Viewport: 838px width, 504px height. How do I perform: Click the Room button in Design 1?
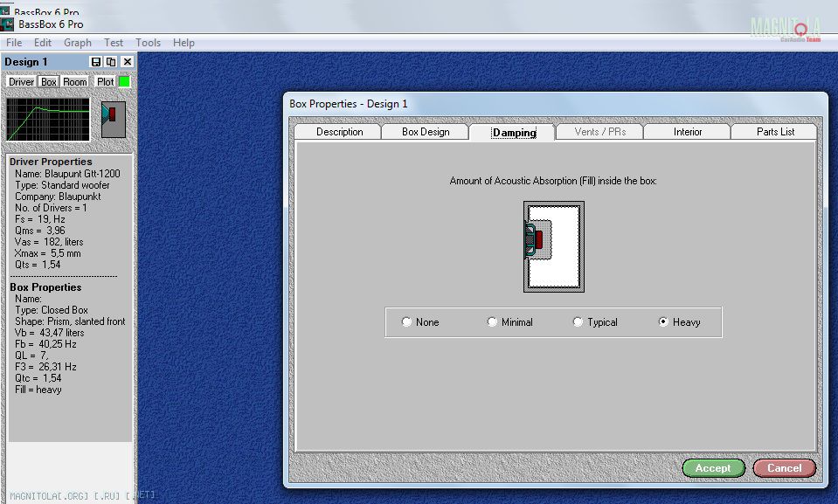click(x=75, y=82)
